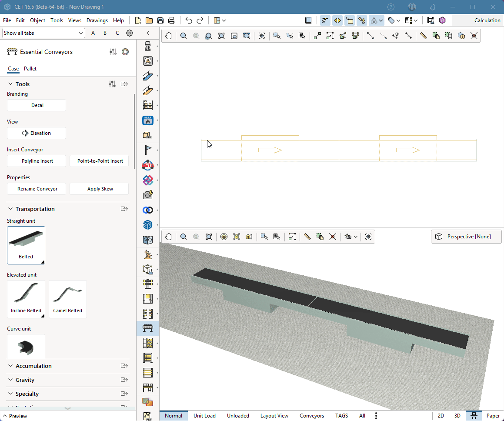
Task: Click the undo arrow icon
Action: pyautogui.click(x=188, y=20)
